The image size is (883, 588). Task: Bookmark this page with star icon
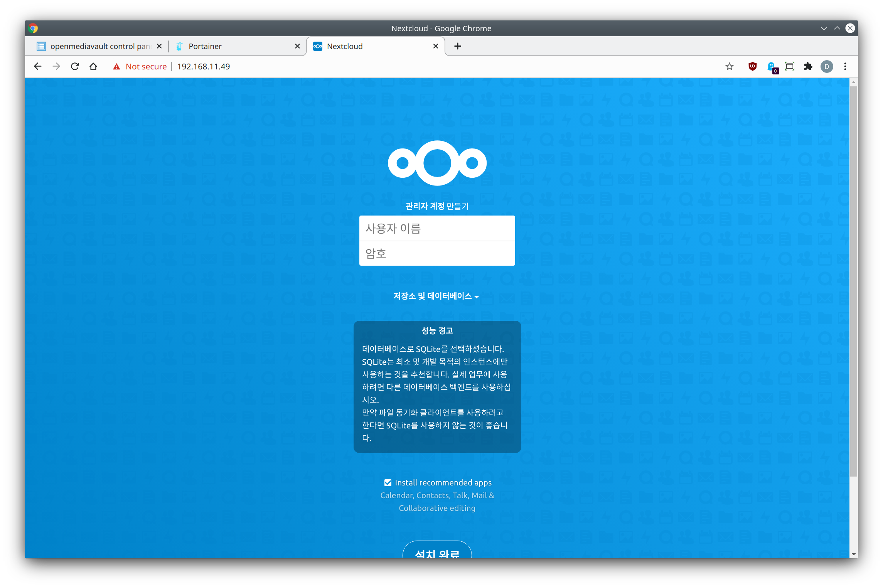coord(729,66)
